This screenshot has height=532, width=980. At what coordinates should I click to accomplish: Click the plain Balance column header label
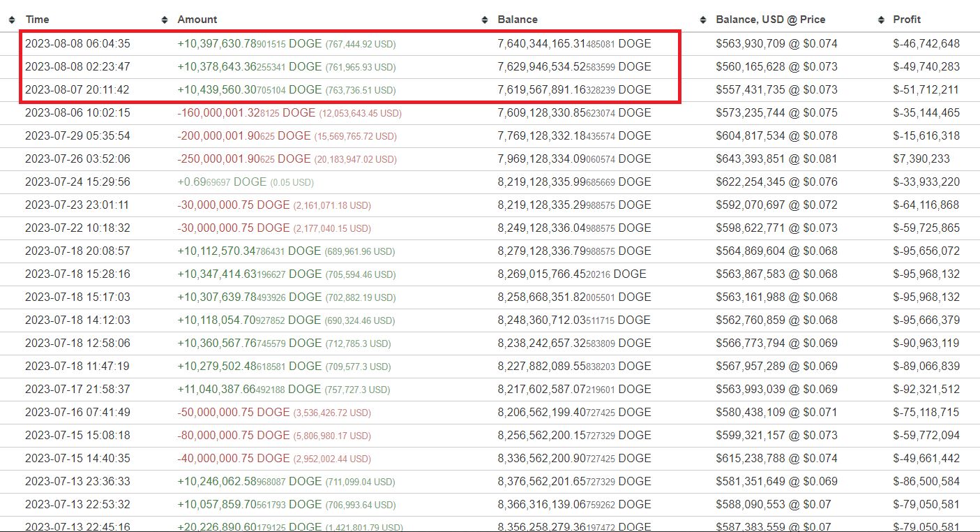518,20
